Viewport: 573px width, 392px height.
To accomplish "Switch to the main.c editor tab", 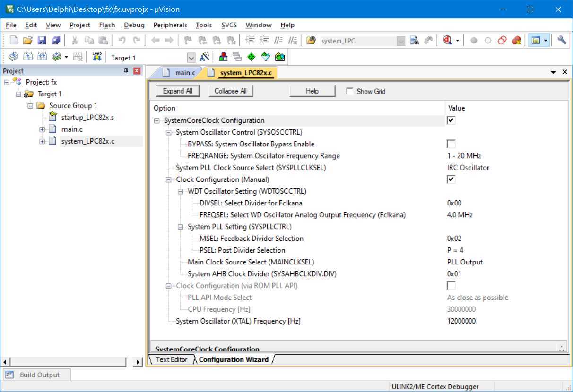I will coord(179,73).
